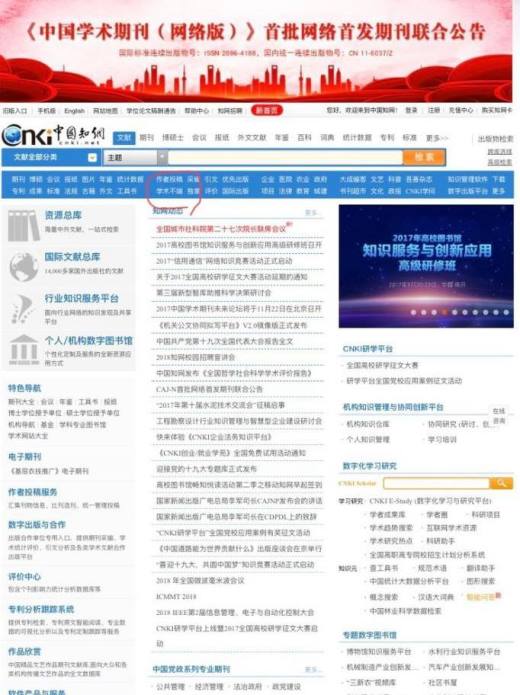Open the 网站地图 link
This screenshot has width=520, height=695.
coord(106,111)
